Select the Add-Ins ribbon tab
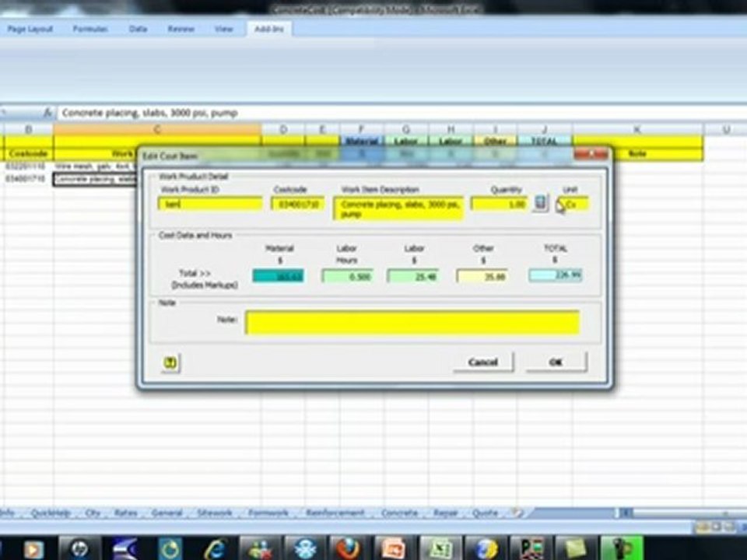747x560 pixels. click(x=269, y=29)
